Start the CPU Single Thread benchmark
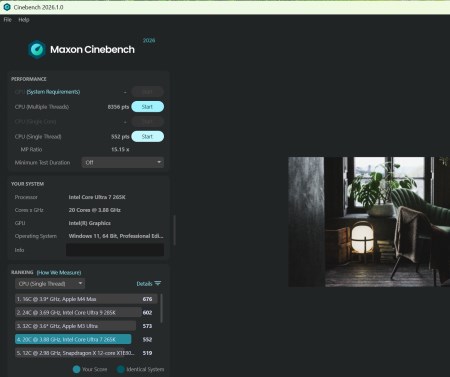Image resolution: width=450 pixels, height=377 pixels. (148, 136)
